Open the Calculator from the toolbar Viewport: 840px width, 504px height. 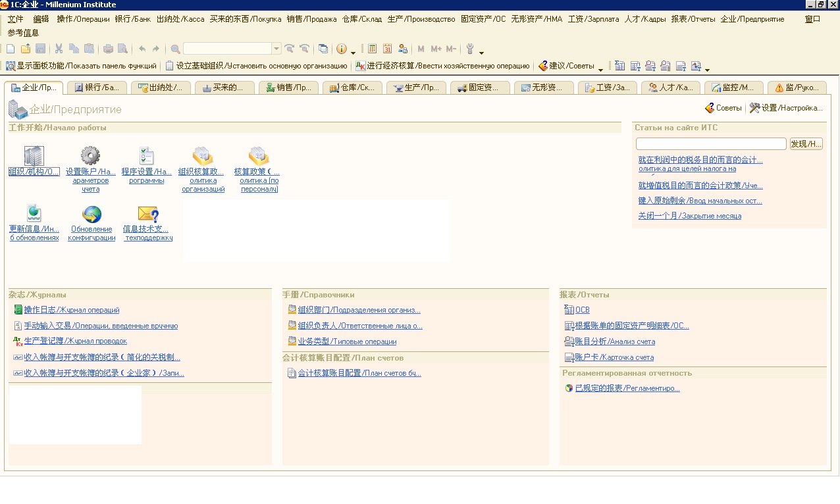373,49
